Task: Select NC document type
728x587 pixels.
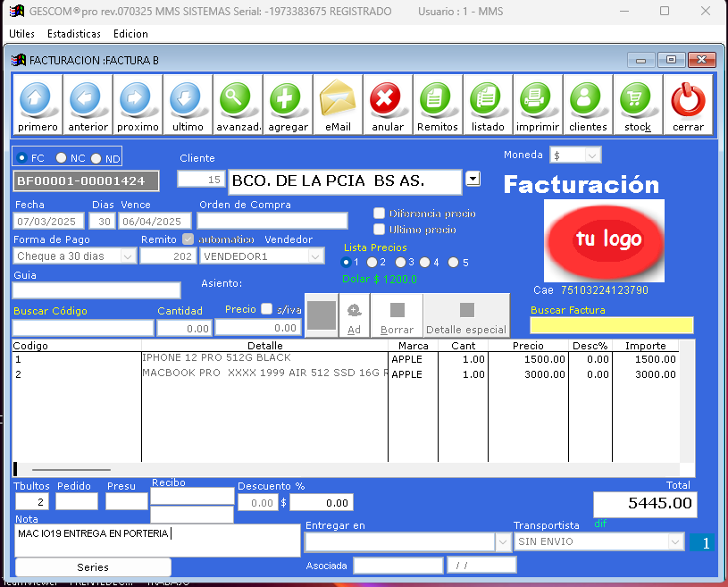Action: point(61,158)
